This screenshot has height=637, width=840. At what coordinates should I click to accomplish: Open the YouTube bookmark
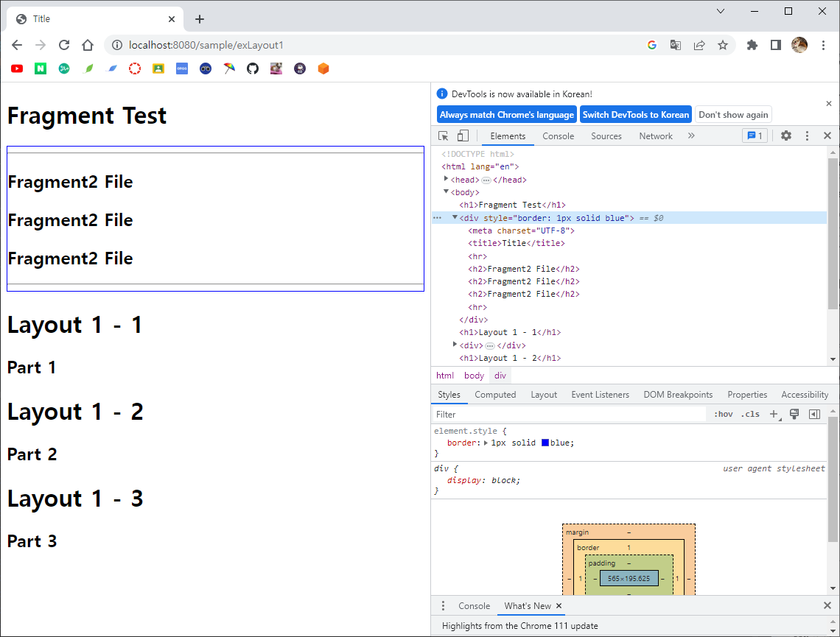click(x=17, y=68)
